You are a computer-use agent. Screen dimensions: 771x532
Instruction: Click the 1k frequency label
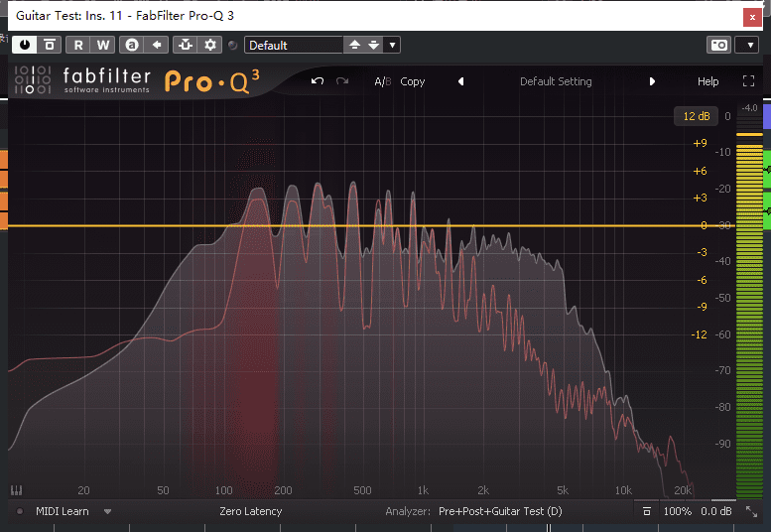[x=423, y=490]
